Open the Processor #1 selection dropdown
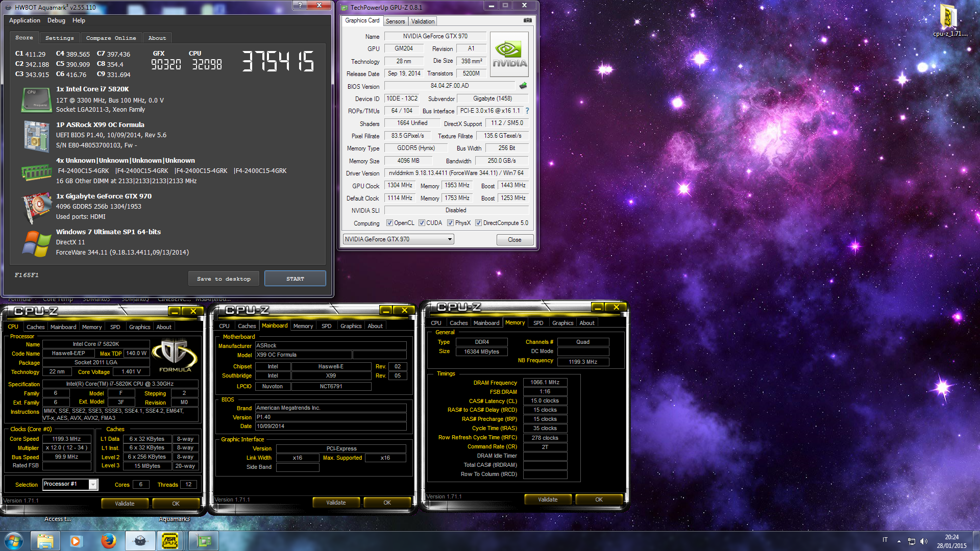The height and width of the screenshot is (551, 980). click(70, 484)
